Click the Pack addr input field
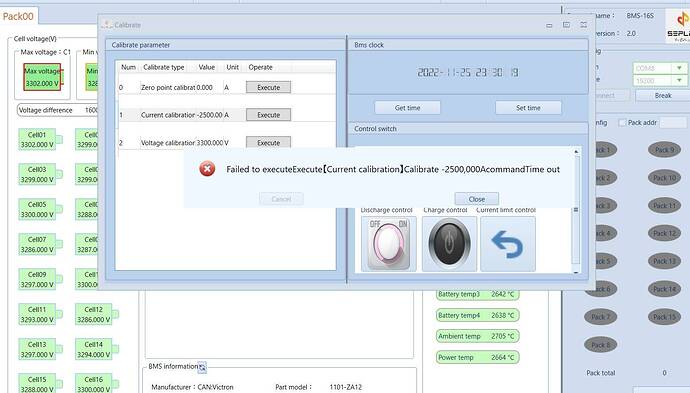 [673, 122]
